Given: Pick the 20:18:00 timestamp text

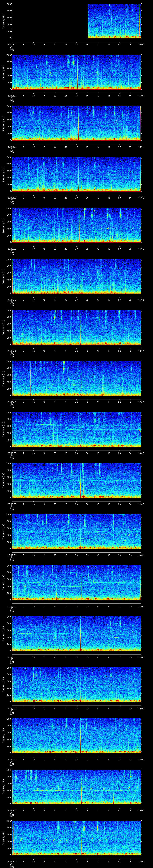Looking at the screenshot, I should (x=12, y=504).
